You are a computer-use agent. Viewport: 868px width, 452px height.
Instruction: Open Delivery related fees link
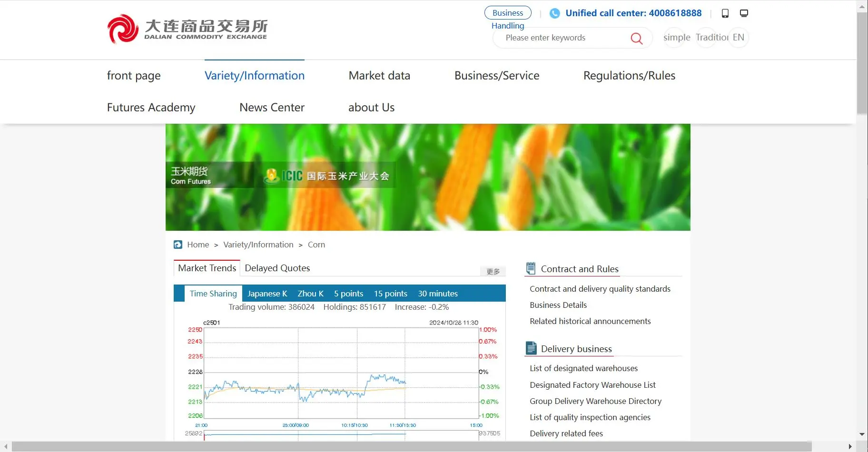coord(566,433)
